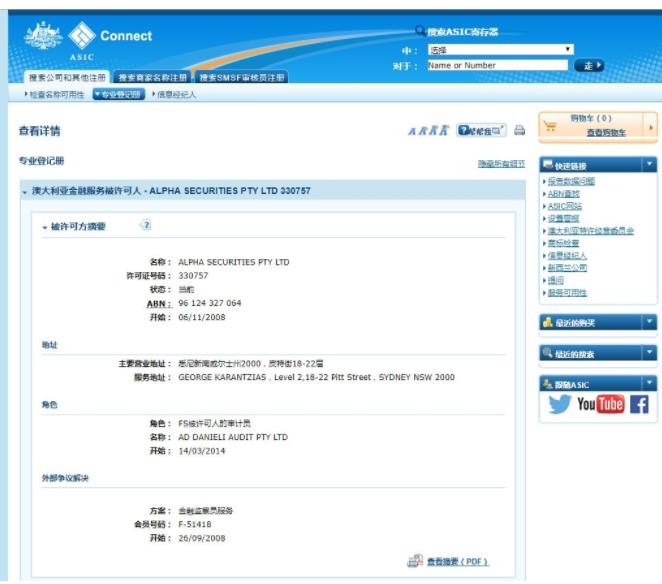Screen dimensions: 662x584
Task: Open the YouTube icon link
Action: coord(600,404)
